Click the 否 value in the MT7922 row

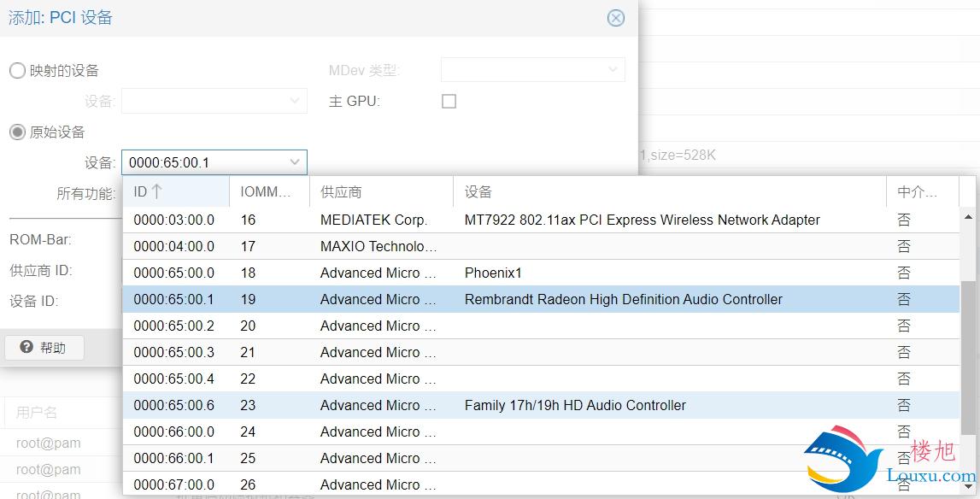[904, 220]
